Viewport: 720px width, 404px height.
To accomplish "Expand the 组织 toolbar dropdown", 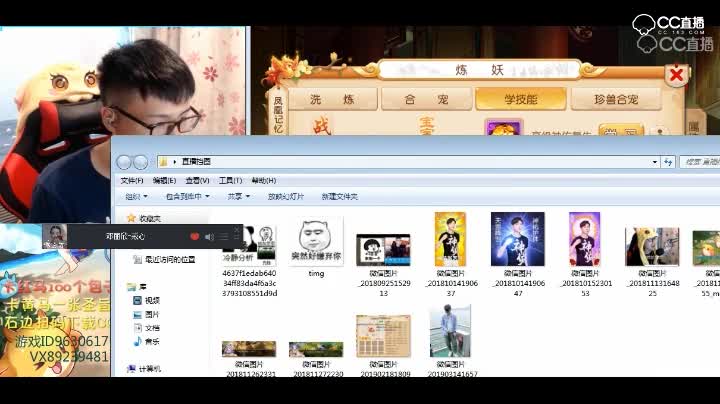I will (x=136, y=196).
